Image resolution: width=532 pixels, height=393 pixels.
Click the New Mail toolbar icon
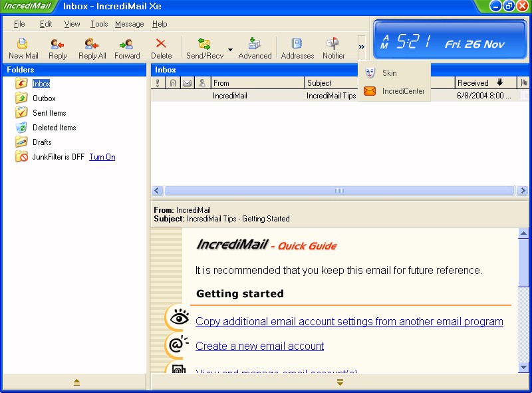pyautogui.click(x=23, y=48)
